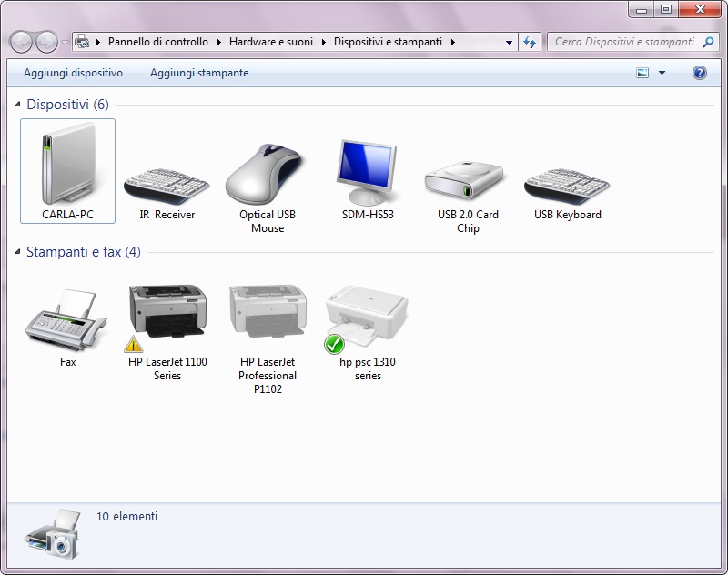Expand arrow after Pannello di controllo breadcrumb
This screenshot has width=728, height=575.
[219, 42]
